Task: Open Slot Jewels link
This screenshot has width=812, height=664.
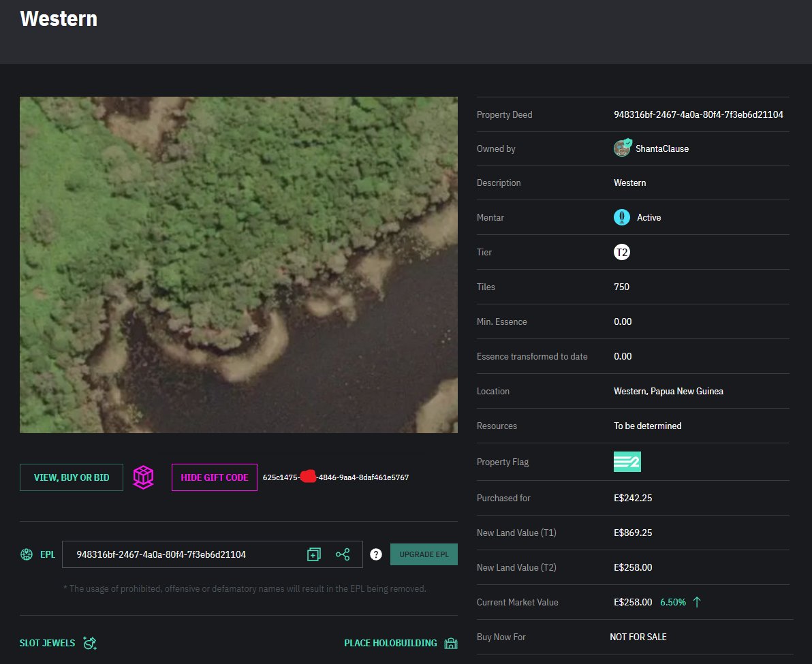Action: (x=47, y=643)
